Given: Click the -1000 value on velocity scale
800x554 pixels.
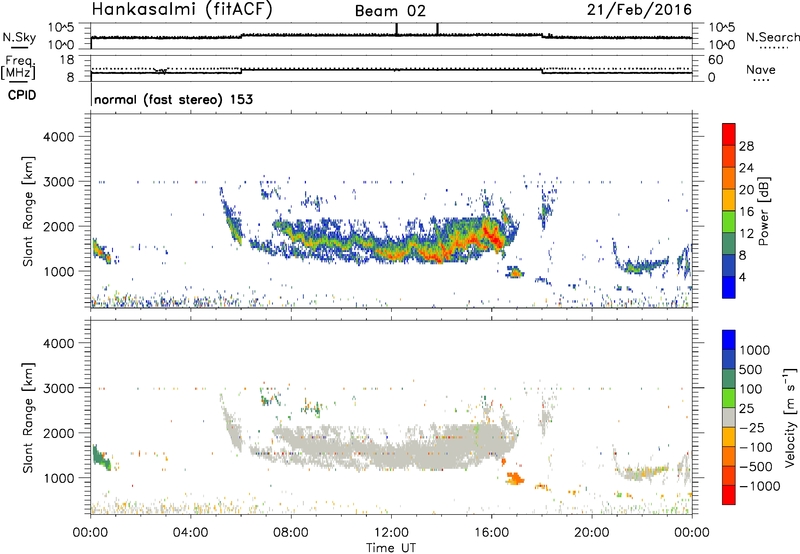Looking at the screenshot, I should point(759,486).
